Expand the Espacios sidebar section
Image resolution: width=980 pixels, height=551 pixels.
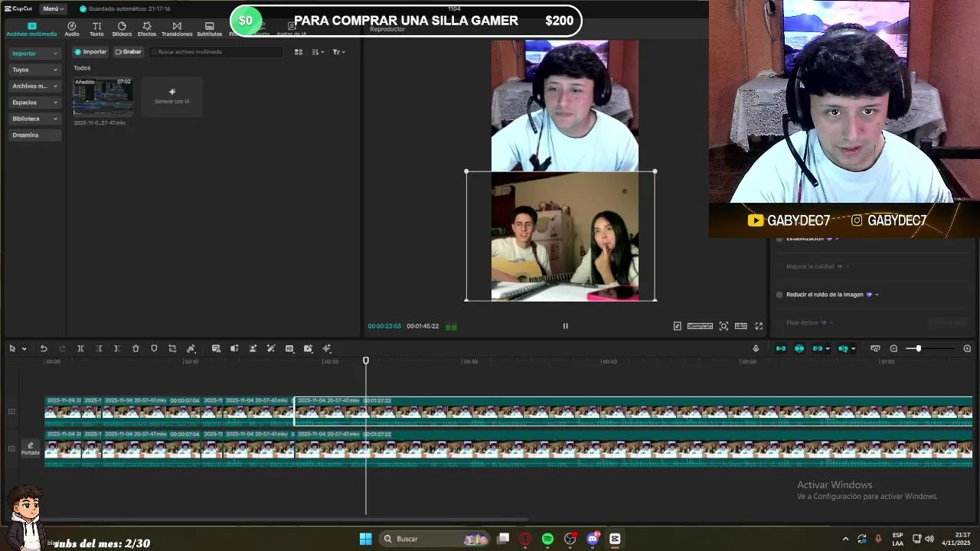point(34,102)
